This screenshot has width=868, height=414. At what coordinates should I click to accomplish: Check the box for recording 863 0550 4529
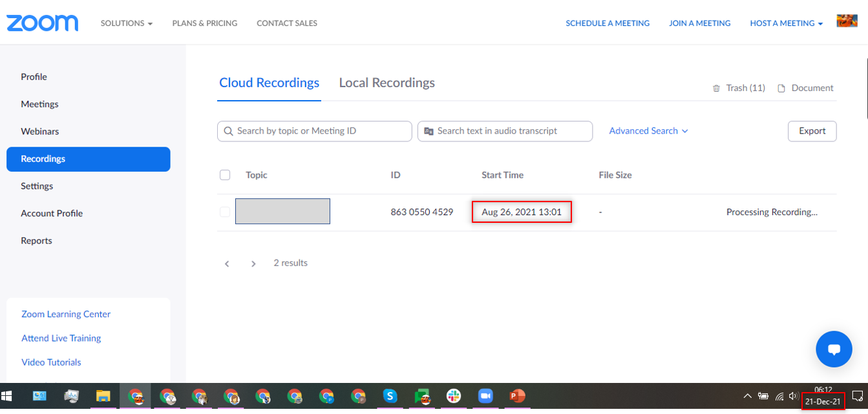click(225, 212)
